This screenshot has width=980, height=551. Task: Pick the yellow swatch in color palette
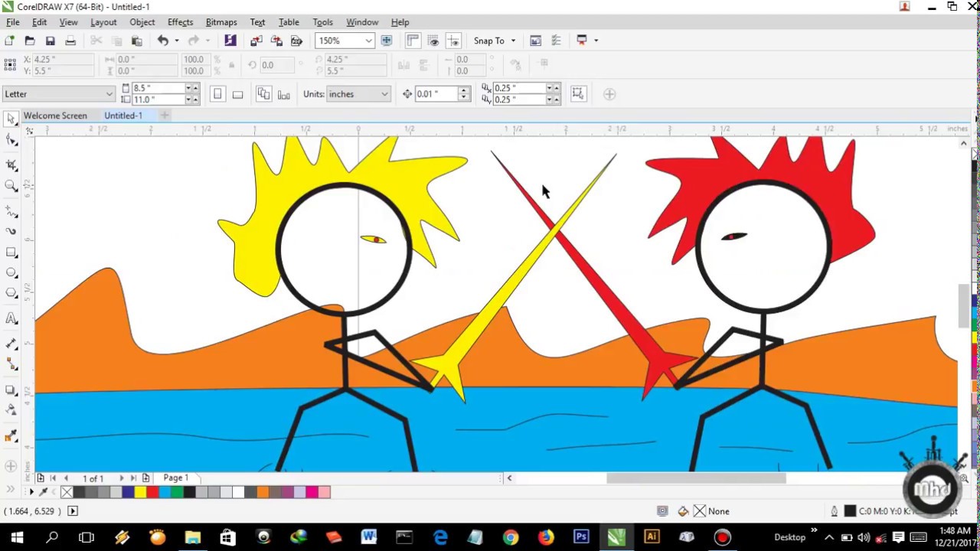(x=140, y=492)
